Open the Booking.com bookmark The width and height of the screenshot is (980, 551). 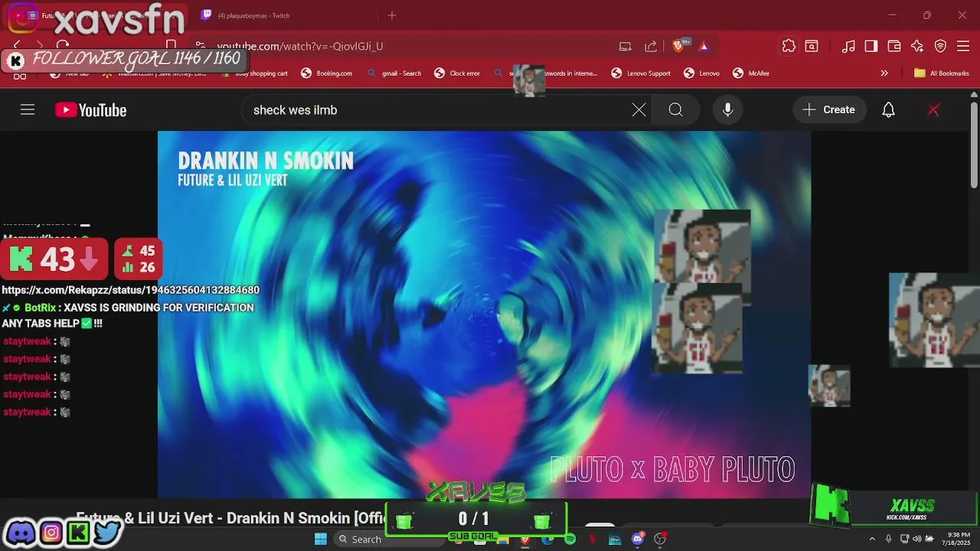coord(326,73)
